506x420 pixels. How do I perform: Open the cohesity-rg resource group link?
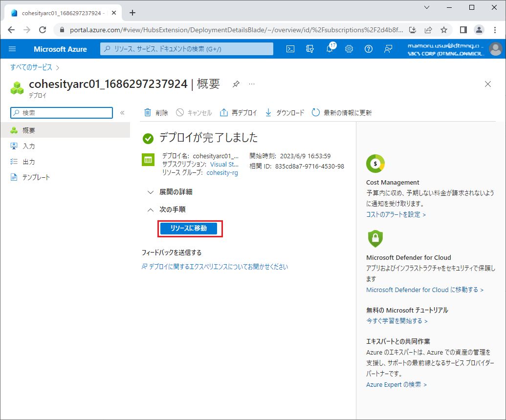[222, 173]
